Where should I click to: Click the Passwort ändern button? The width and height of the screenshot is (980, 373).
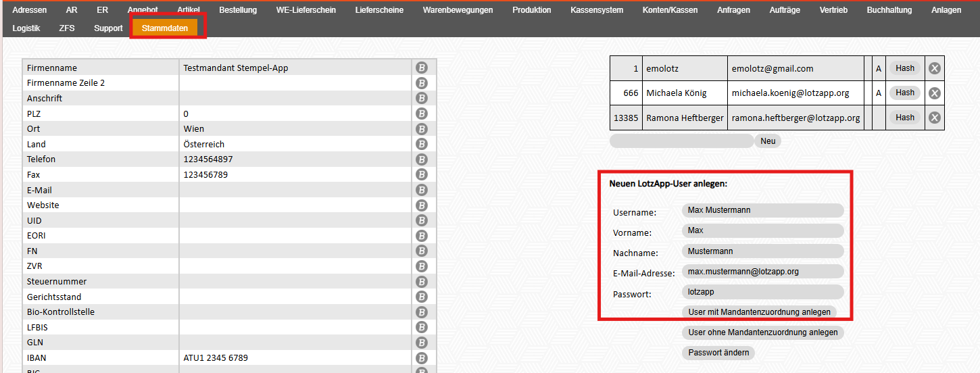tap(718, 353)
